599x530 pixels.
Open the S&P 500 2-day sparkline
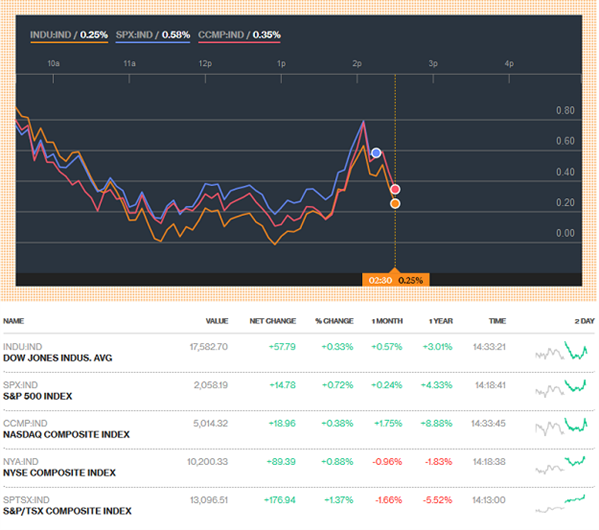(561, 389)
